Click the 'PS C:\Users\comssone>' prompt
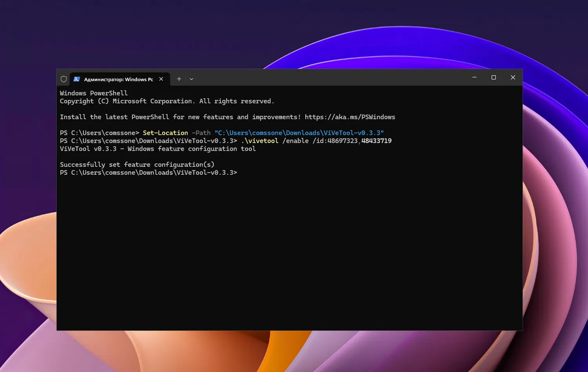588x372 pixels. pos(100,133)
